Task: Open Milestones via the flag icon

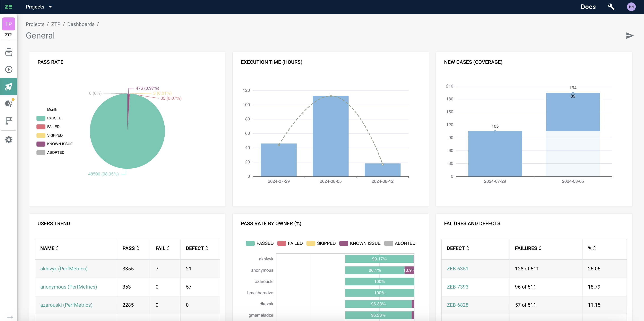Action: pos(9,121)
